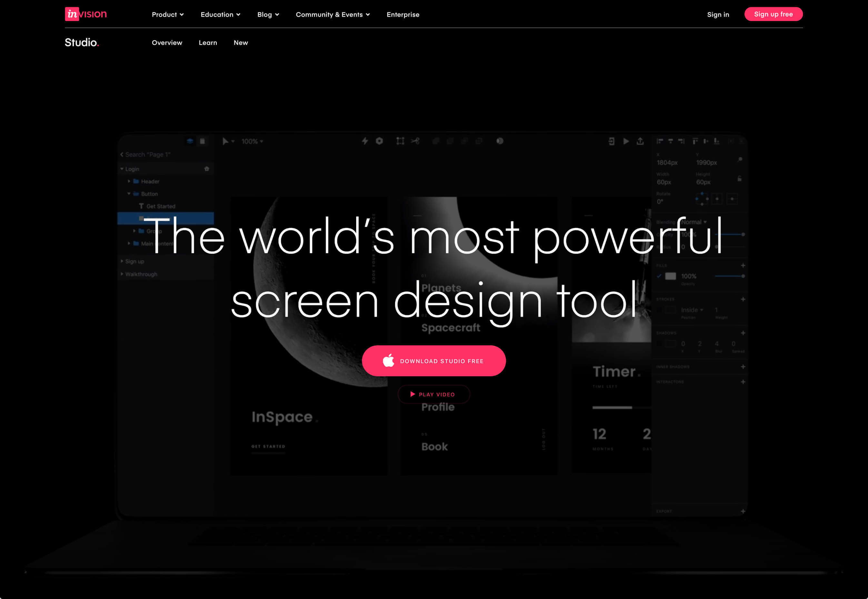This screenshot has width=868, height=599.
Task: Click the Sign in link
Action: [x=718, y=15]
